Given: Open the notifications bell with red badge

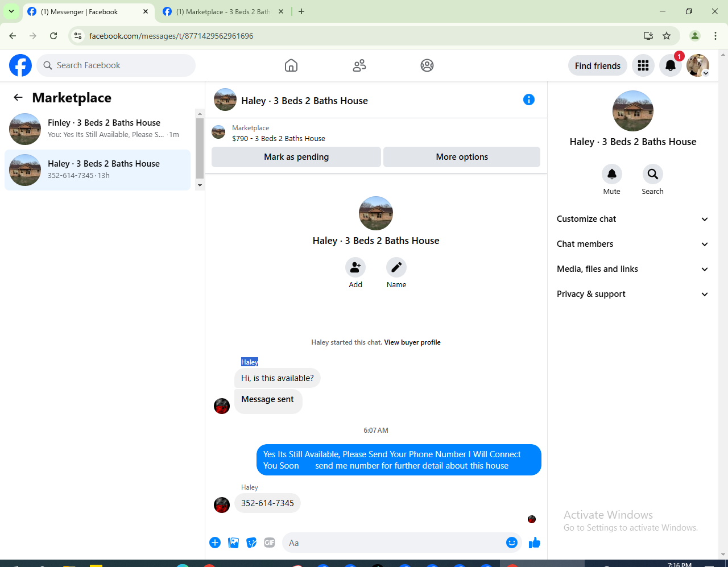Looking at the screenshot, I should 671,65.
